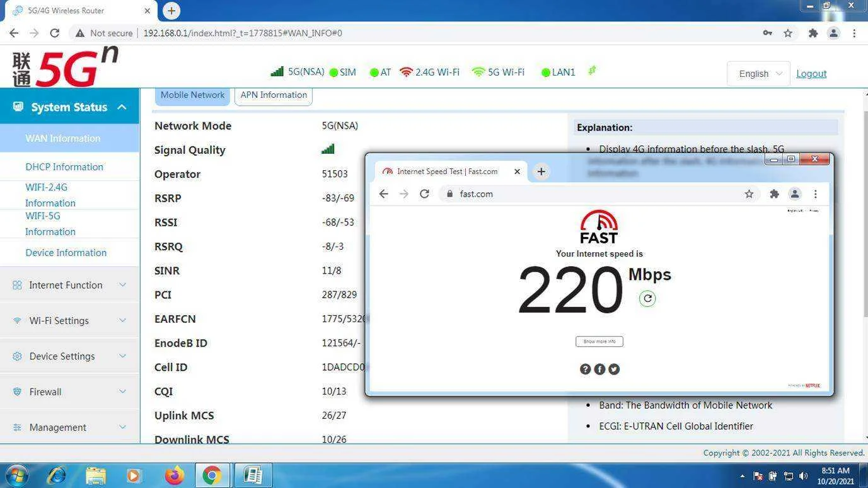This screenshot has height=488, width=868.
Task: Reload the Fast.com page
Action: click(x=424, y=194)
